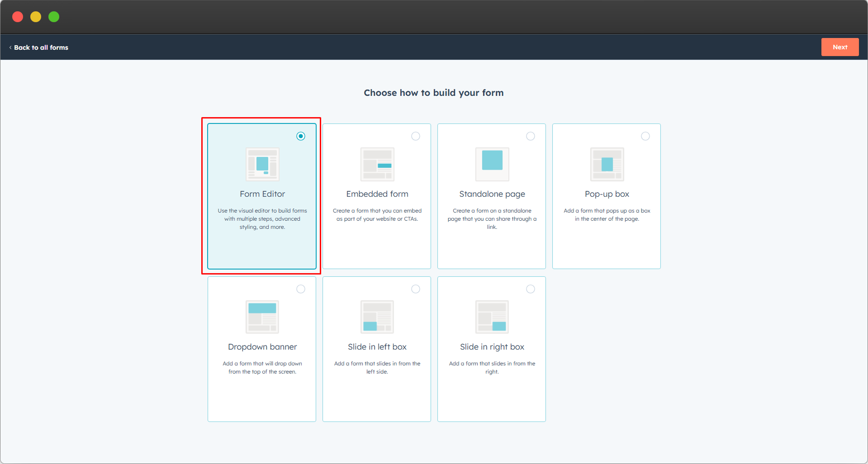
Task: Click the 'Standalone page' title text
Action: pos(492,194)
